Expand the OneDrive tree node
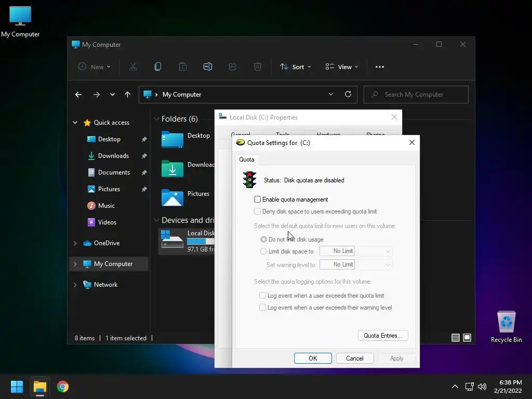The height and width of the screenshot is (399, 532). (75, 243)
